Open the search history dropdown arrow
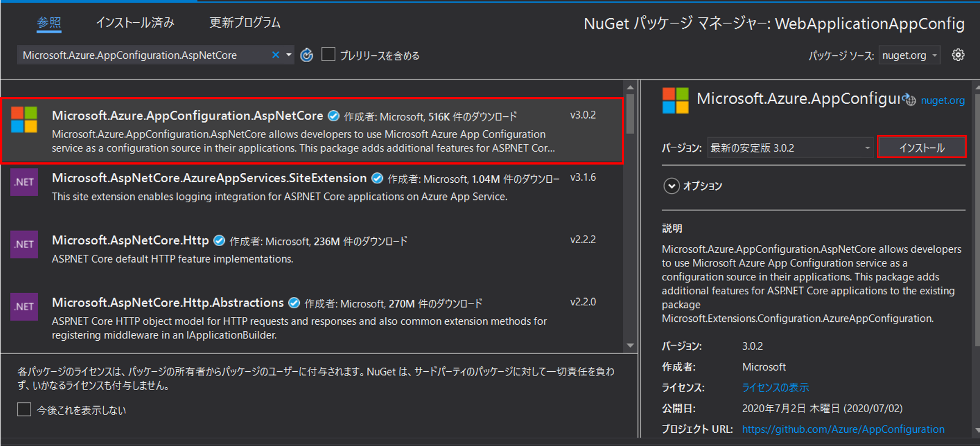 (289, 55)
